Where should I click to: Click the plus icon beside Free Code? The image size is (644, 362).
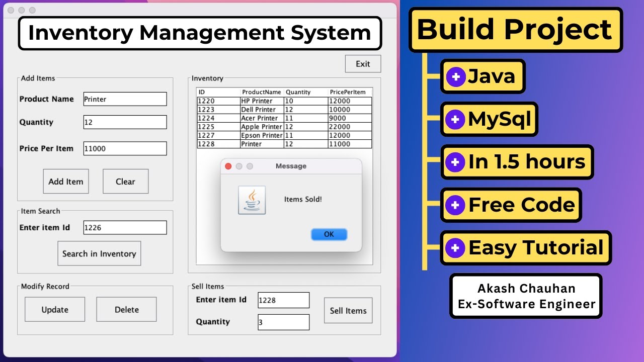pos(455,205)
